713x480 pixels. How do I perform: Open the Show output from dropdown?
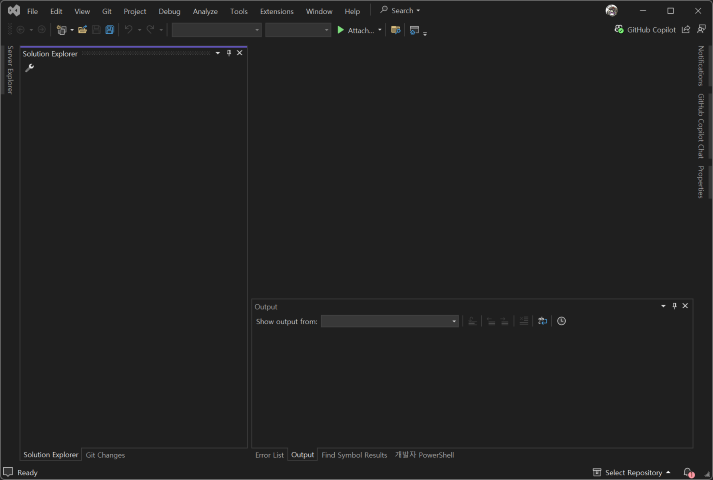pyautogui.click(x=390, y=321)
